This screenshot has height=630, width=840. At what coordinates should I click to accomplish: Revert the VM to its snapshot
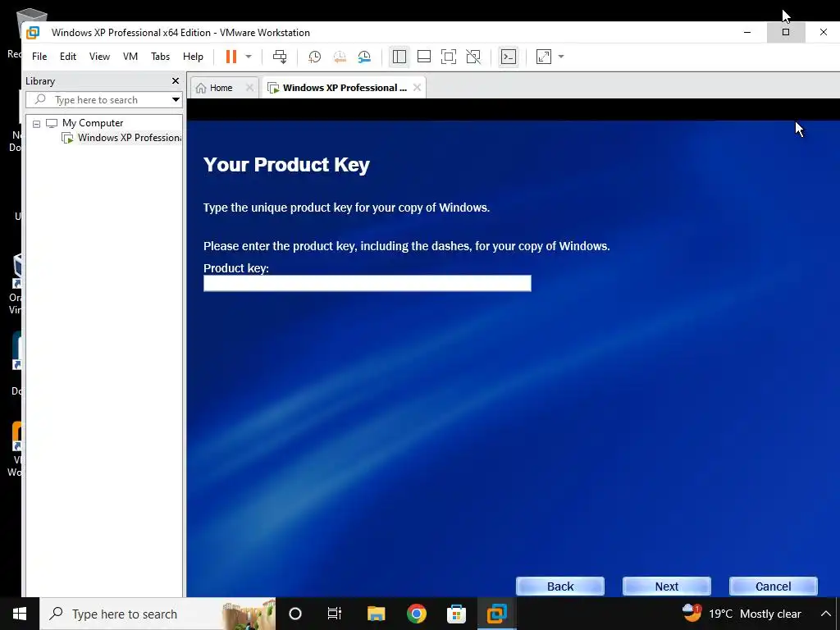coord(340,57)
